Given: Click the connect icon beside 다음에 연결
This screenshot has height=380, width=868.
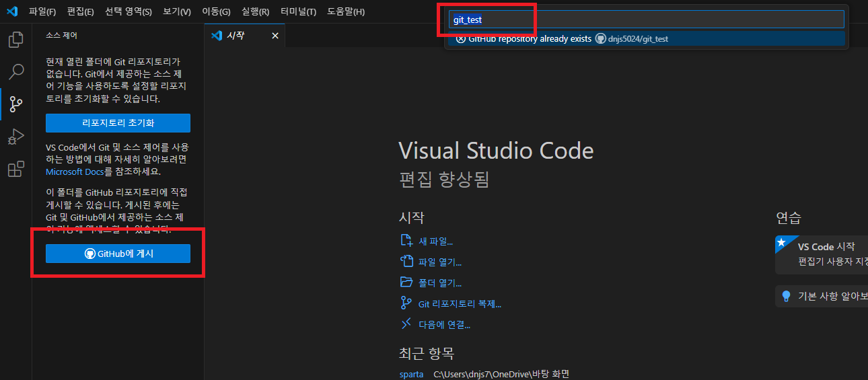Looking at the screenshot, I should (406, 324).
